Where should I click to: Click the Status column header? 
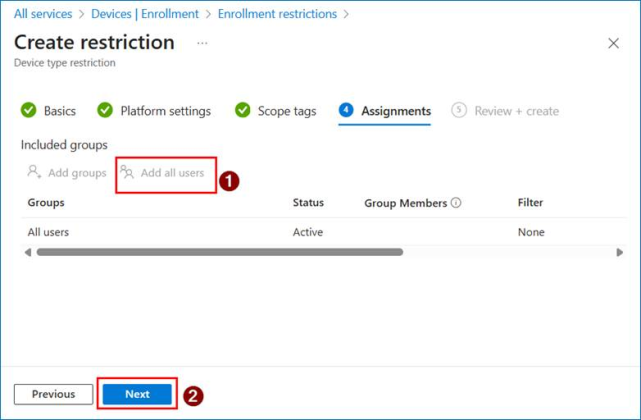coord(308,202)
